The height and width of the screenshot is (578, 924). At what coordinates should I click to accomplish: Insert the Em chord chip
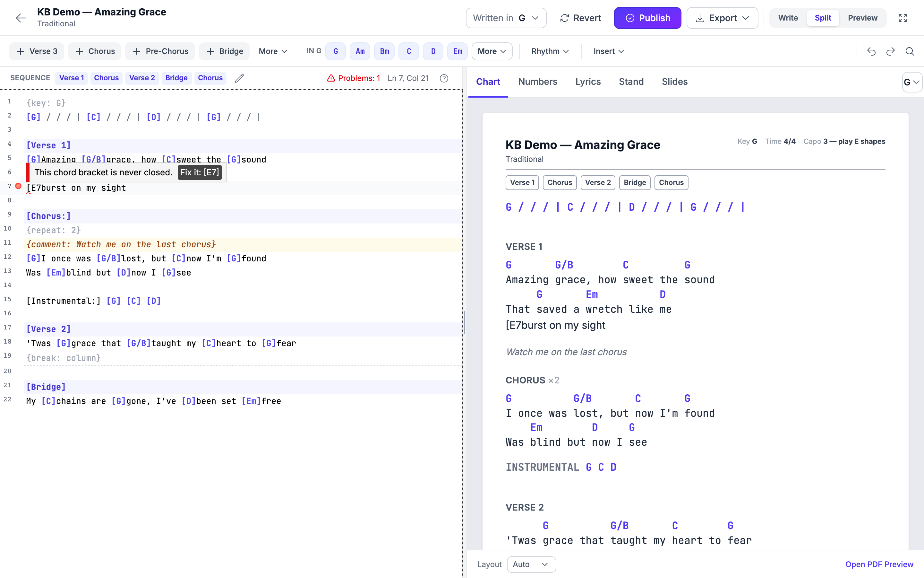[458, 51]
